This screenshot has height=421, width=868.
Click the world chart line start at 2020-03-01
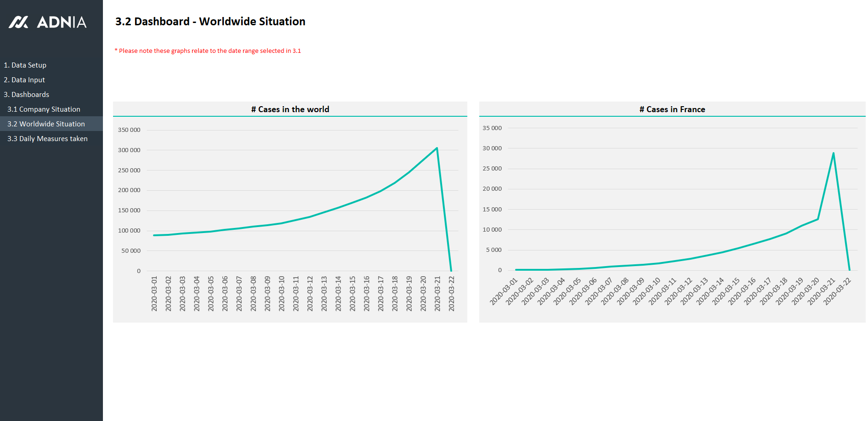154,235
